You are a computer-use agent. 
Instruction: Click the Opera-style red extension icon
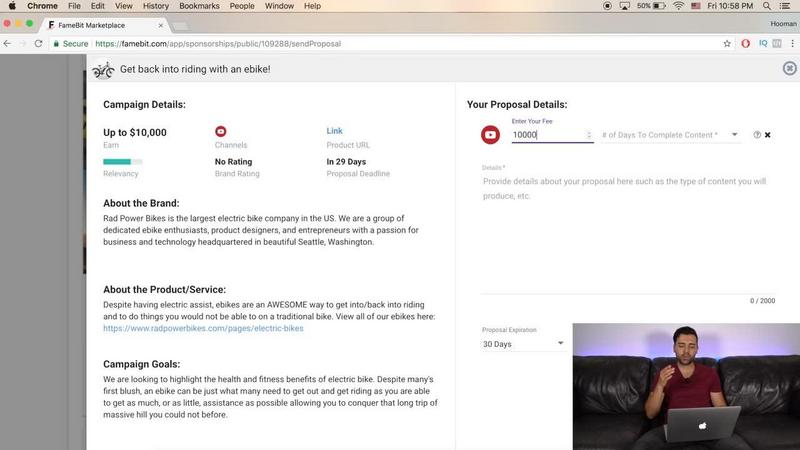pyautogui.click(x=745, y=44)
